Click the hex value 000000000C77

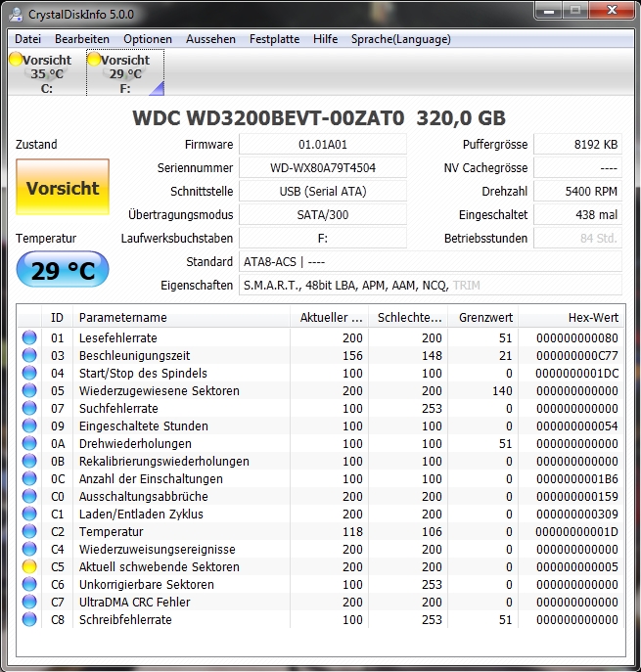577,355
